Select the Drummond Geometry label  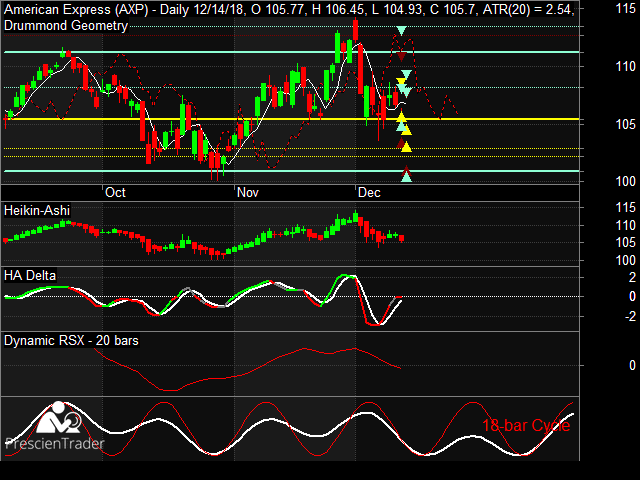[x=66, y=26]
